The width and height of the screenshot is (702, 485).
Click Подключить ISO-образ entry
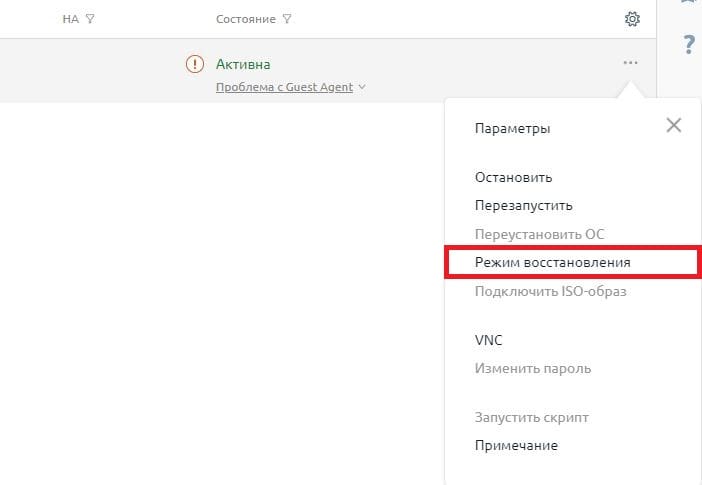point(550,292)
